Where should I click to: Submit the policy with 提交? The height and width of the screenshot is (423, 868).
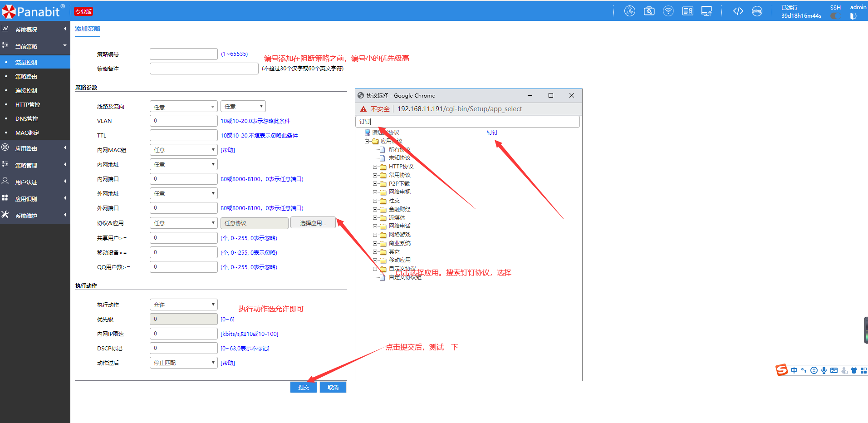click(x=304, y=387)
